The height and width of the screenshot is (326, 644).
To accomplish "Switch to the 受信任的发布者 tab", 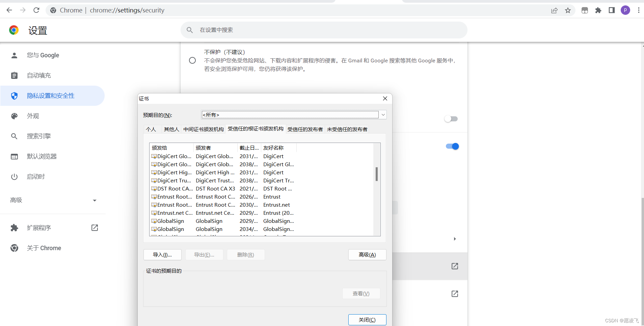I will pos(305,129).
